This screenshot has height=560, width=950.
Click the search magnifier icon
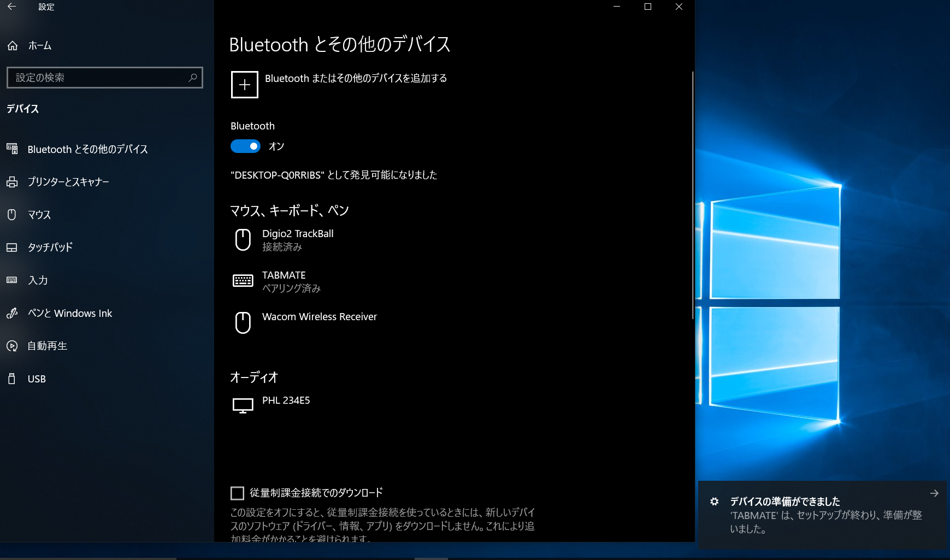(x=192, y=78)
